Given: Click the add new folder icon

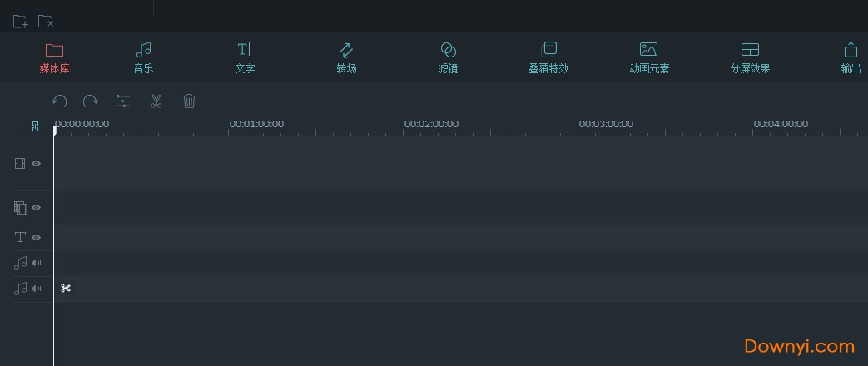Looking at the screenshot, I should 20,22.
